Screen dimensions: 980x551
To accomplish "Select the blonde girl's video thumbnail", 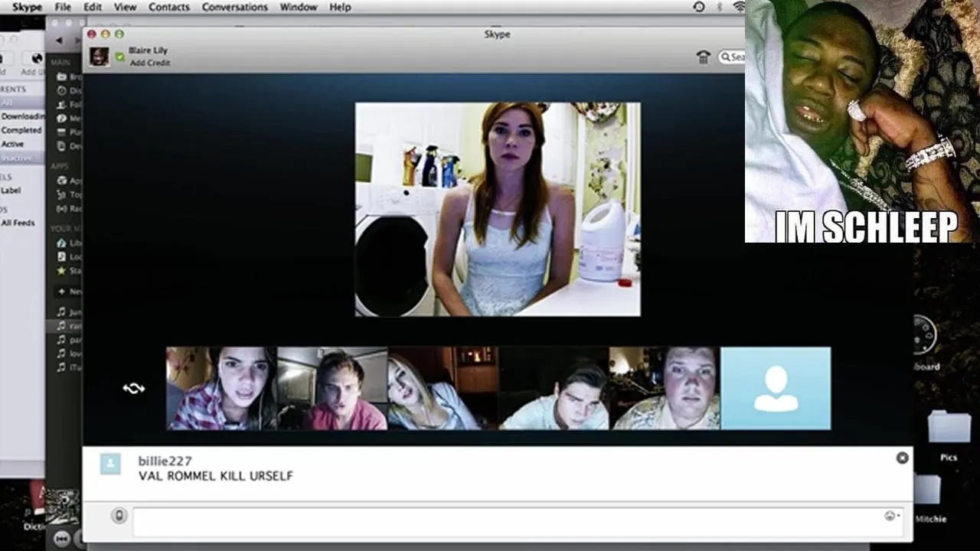I will 443,388.
